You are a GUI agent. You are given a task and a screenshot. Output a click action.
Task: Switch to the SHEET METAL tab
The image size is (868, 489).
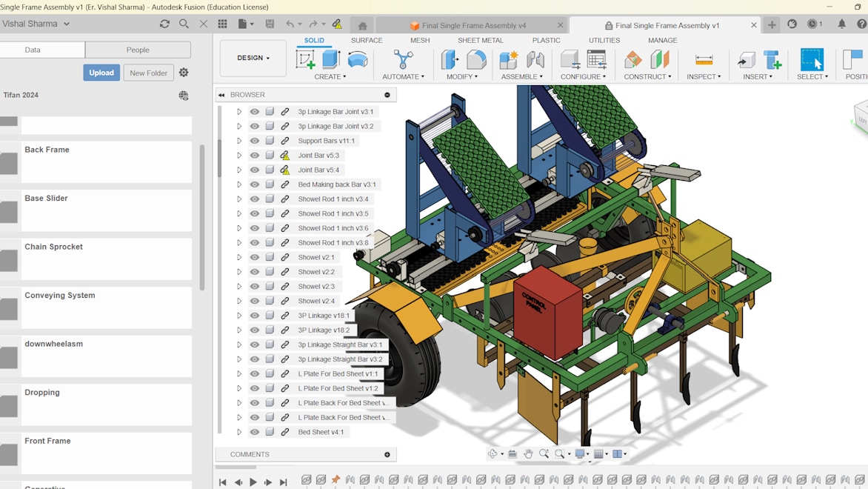pos(480,41)
